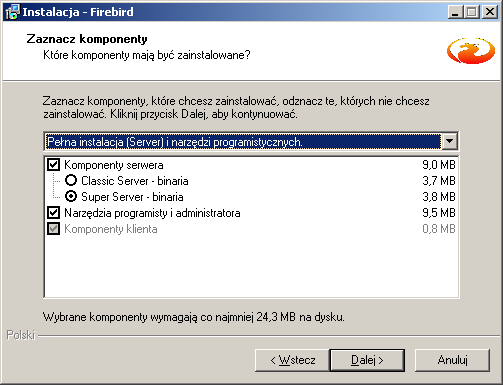The height and width of the screenshot is (385, 503).
Task: Select Super Server - binaria radio button
Action: pyautogui.click(x=71, y=196)
